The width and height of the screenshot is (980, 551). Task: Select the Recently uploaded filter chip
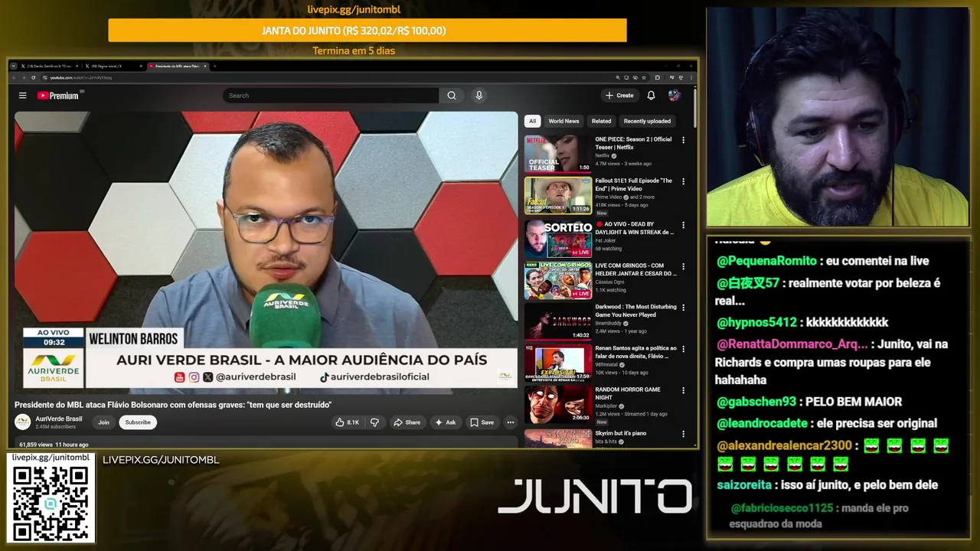point(647,121)
